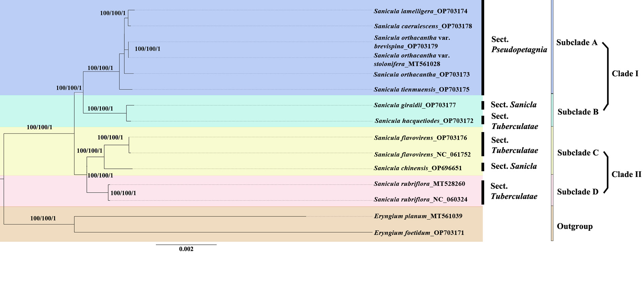This screenshot has width=644, height=290.
Task: Select the Sanicula flavovirens_NC_061752 label
Action: tap(422, 155)
